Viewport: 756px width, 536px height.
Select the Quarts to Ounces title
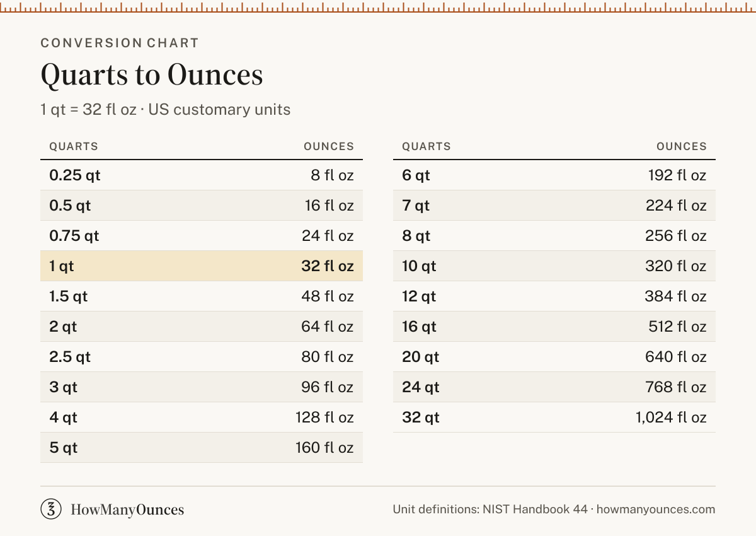(152, 75)
